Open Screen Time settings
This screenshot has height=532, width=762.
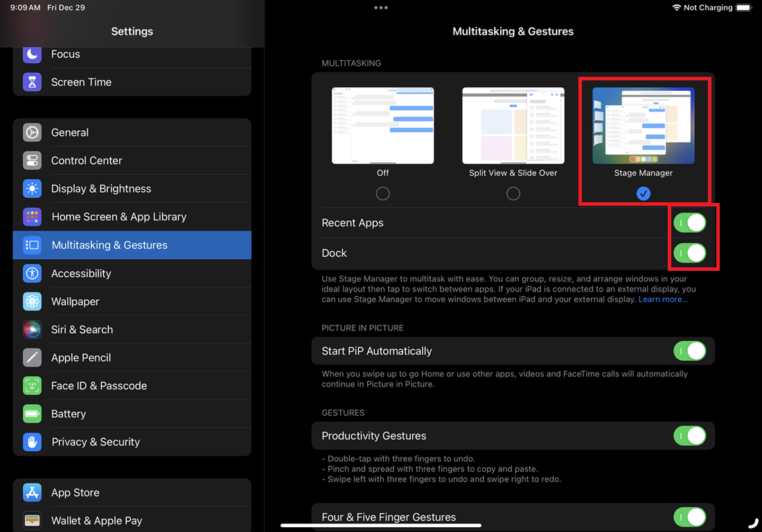(x=132, y=82)
